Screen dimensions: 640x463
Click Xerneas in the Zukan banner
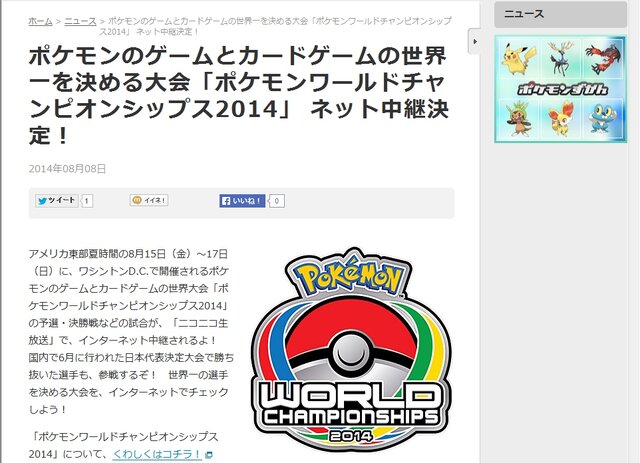(562, 58)
